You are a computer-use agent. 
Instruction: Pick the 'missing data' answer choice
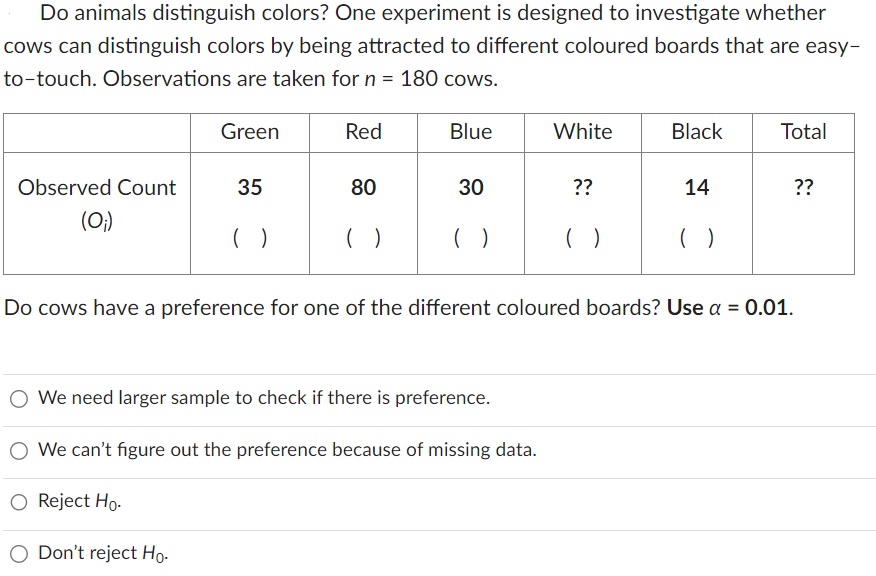(18, 449)
